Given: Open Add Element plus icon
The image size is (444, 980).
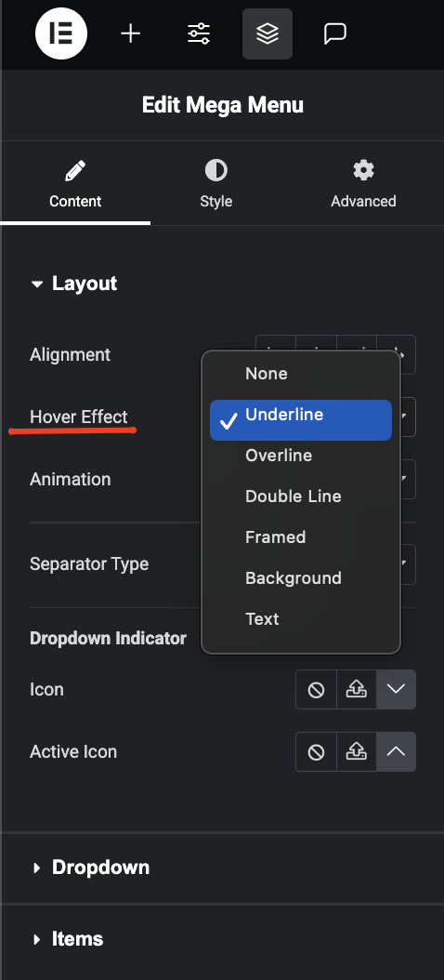Looking at the screenshot, I should 131,33.
